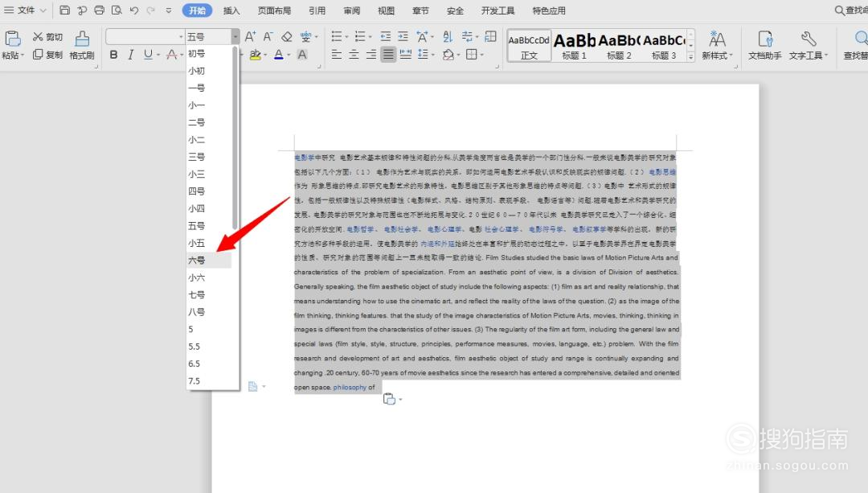
Task: Select 小五 font size in list
Action: (209, 243)
